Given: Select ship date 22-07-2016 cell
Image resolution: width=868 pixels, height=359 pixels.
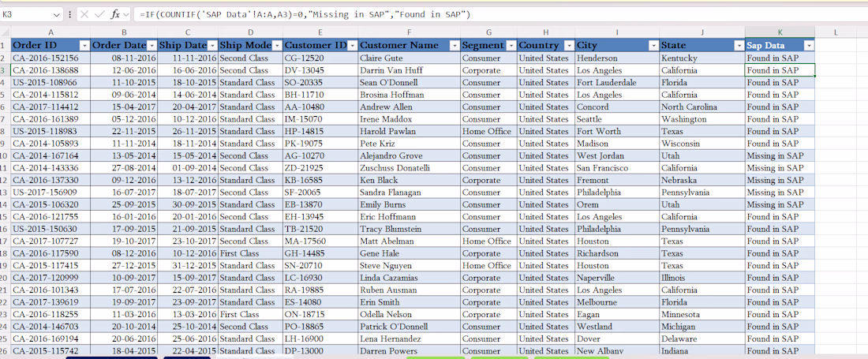Looking at the screenshot, I should click(188, 290).
